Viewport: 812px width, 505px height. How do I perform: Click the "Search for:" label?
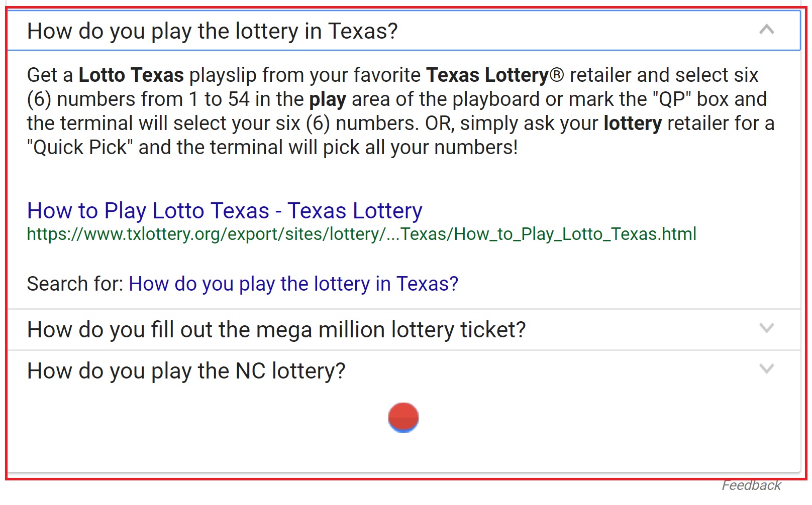(x=75, y=284)
